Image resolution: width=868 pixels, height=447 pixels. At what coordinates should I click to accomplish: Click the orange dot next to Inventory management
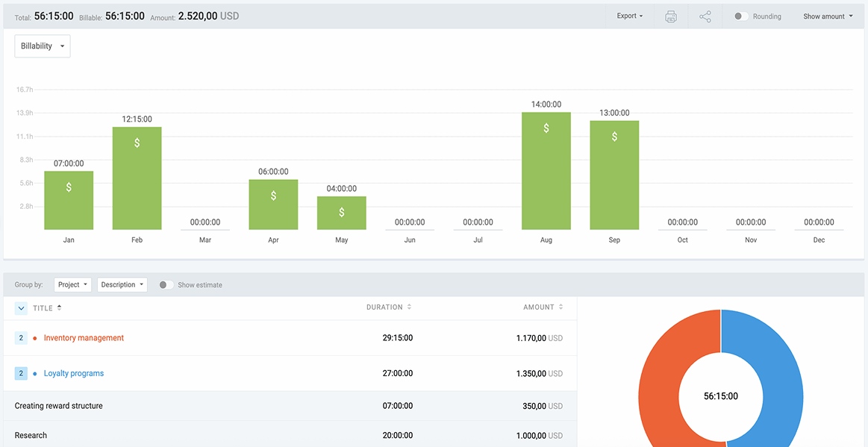tap(36, 337)
